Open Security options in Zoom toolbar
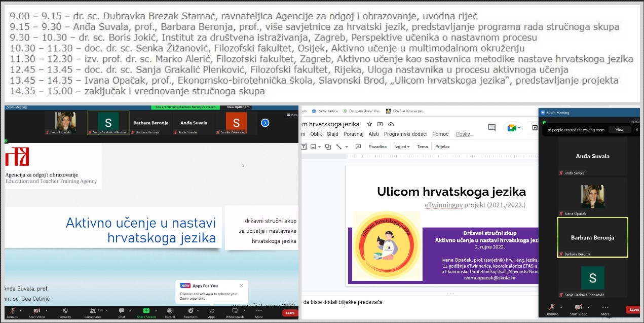644x323 pixels. click(x=65, y=312)
